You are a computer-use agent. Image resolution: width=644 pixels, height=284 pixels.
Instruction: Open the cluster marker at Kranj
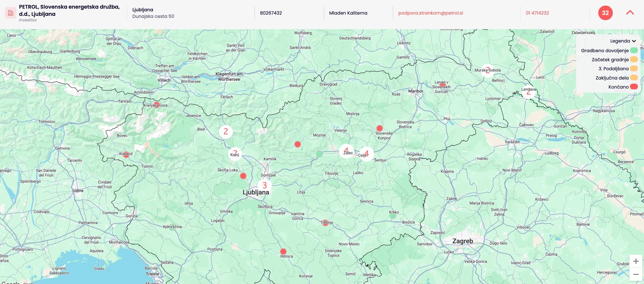[x=235, y=154]
